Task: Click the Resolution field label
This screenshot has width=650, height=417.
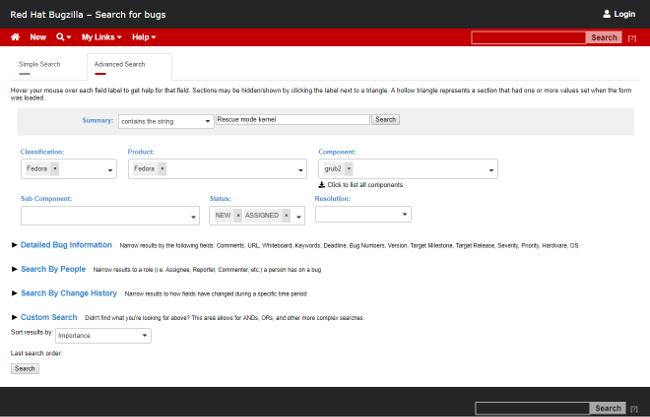Action: pos(332,199)
